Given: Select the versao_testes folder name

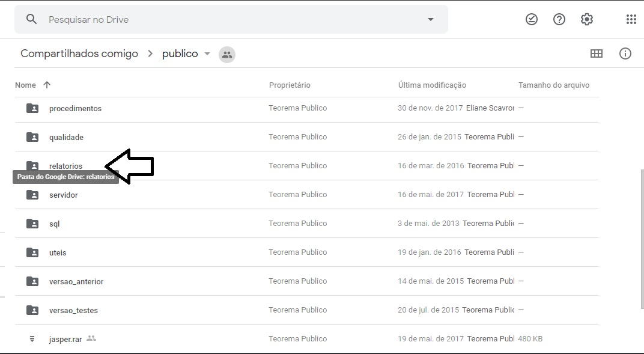Looking at the screenshot, I should pyautogui.click(x=73, y=311).
